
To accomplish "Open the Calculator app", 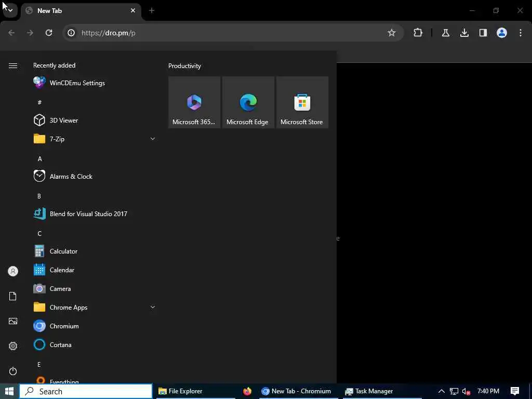I will coord(95,251).
